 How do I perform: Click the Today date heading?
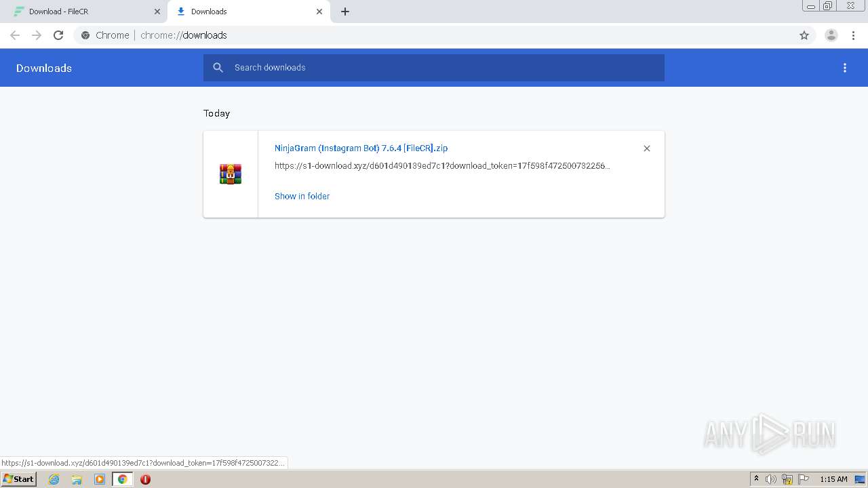(x=217, y=113)
